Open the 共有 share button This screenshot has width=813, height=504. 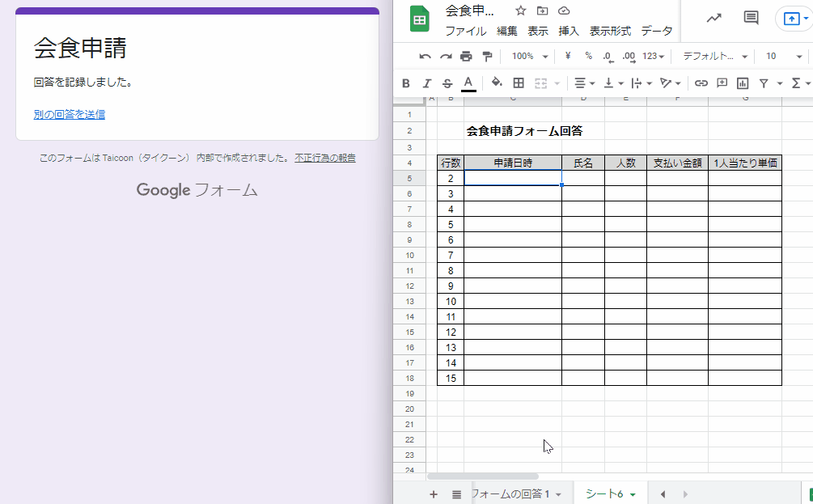(x=790, y=18)
